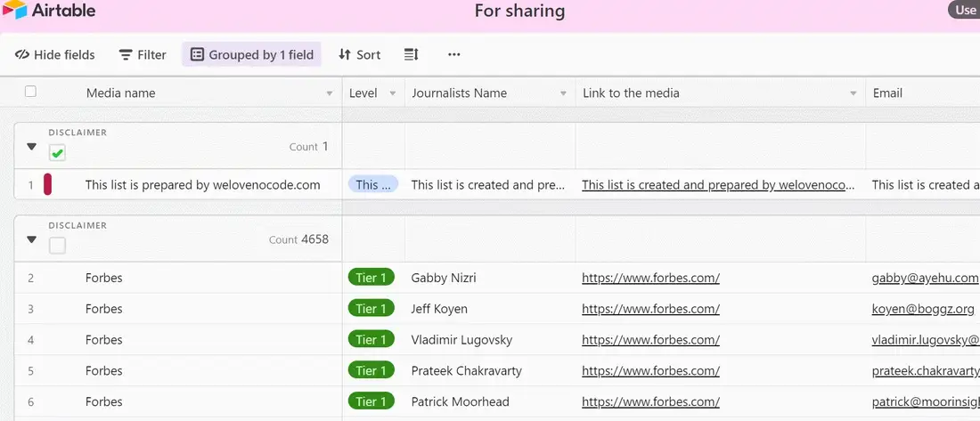
Task: Open forbes.com link in Patrick Moorhead row
Action: (650, 402)
